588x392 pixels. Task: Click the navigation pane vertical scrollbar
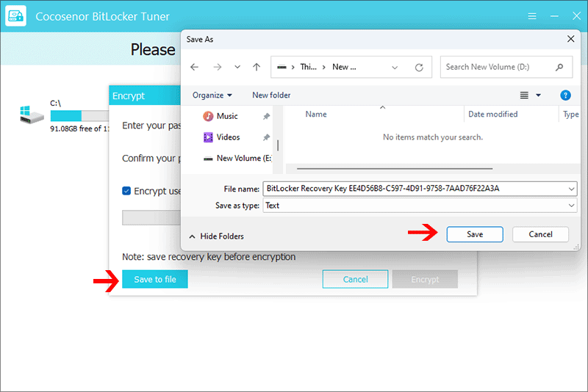pos(278,145)
